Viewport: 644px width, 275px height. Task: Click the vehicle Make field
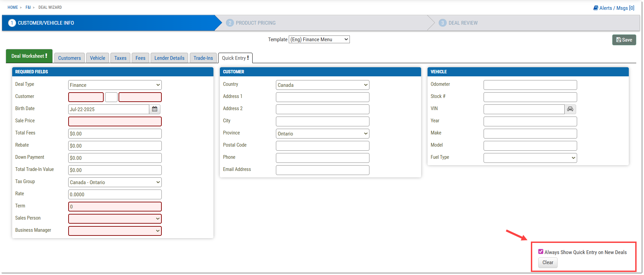tap(530, 133)
